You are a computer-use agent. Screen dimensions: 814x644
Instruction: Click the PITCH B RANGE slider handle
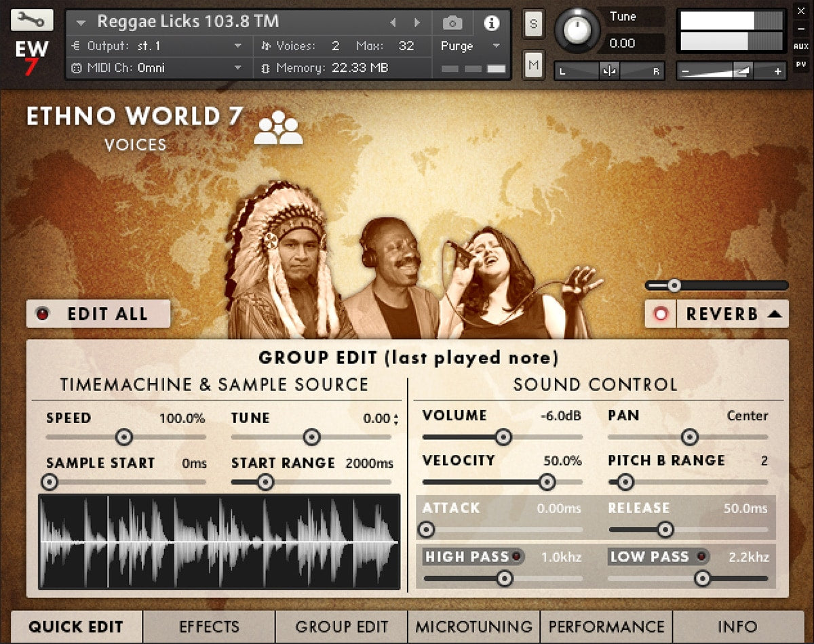625,483
